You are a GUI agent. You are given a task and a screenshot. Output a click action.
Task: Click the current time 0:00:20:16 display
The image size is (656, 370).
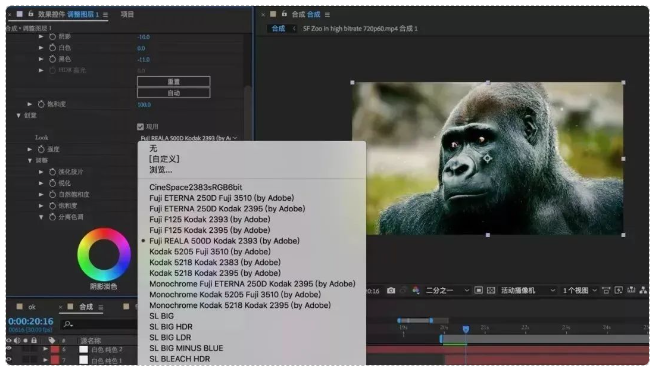pos(31,321)
